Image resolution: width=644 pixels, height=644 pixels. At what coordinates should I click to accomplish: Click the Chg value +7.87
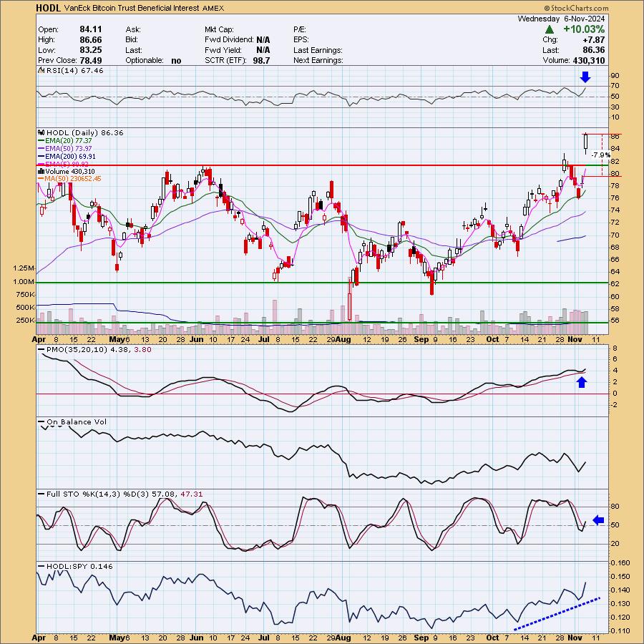[x=593, y=40]
